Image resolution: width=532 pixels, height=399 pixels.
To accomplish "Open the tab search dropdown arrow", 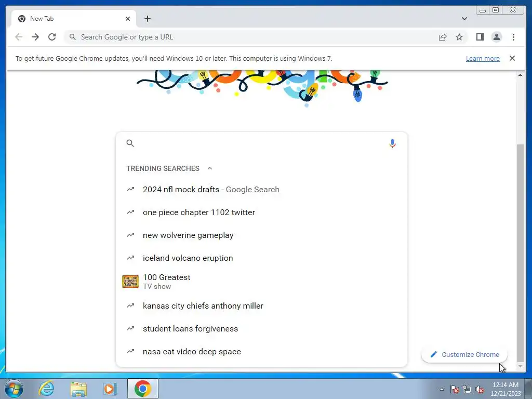I will 464,19.
